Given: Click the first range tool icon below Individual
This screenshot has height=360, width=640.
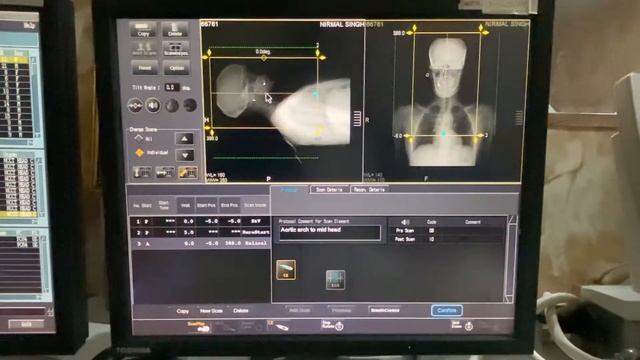Looking at the screenshot, I should tap(142, 173).
